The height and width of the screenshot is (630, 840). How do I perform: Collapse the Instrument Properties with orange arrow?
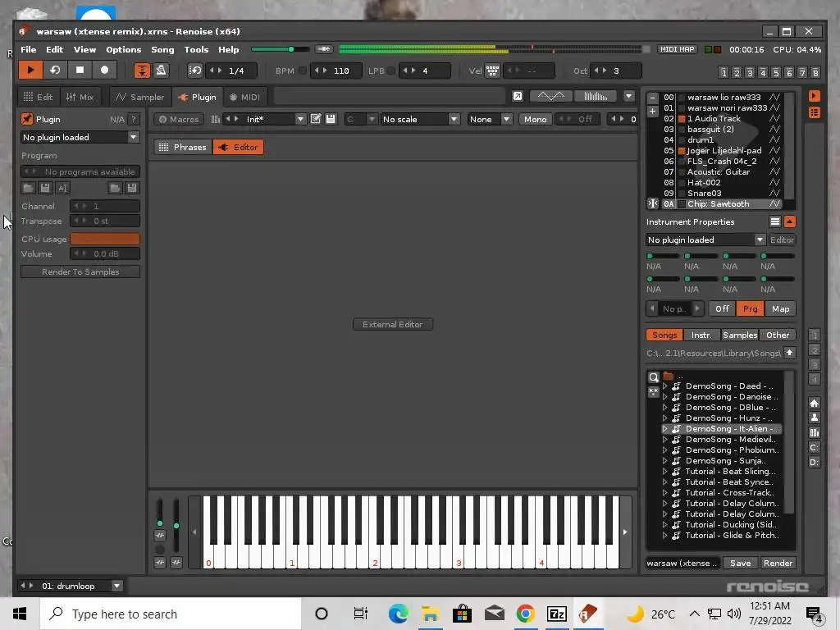pyautogui.click(x=789, y=221)
